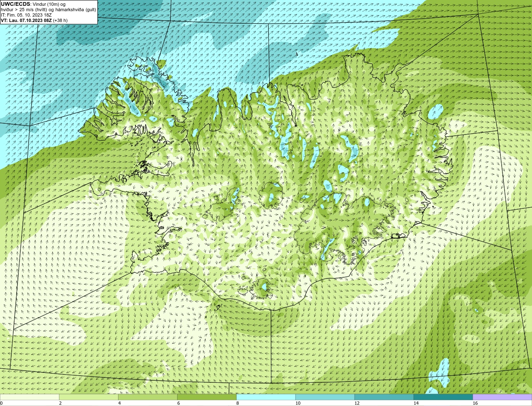Click the legend tick label '12'

click(x=357, y=403)
